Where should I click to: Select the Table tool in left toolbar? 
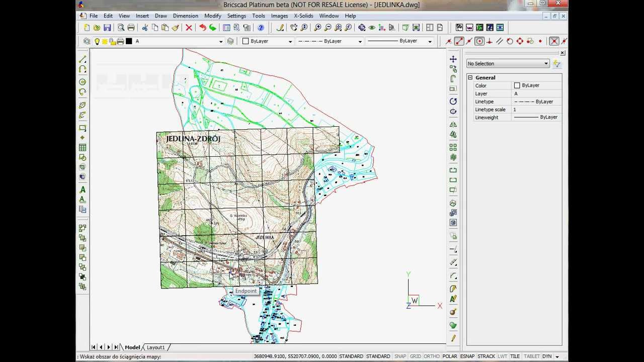pos(83,147)
